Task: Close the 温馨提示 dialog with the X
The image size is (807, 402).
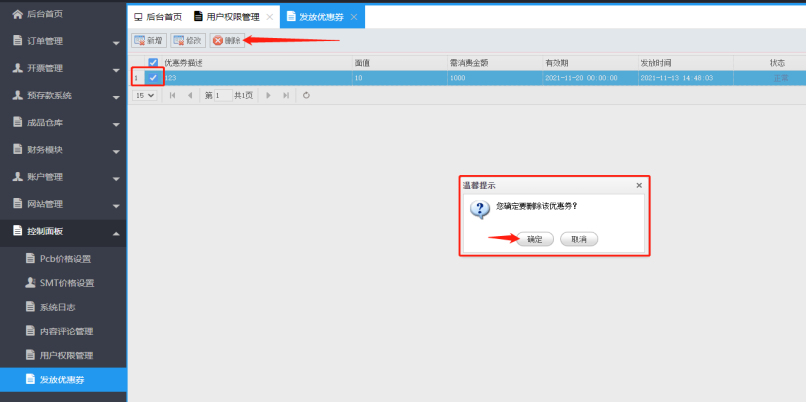Action: point(639,186)
